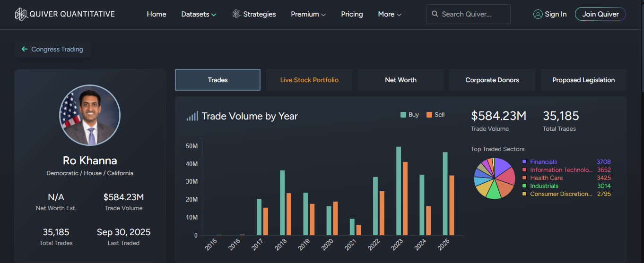Click the Sign In user icon
This screenshot has height=263, width=644.
[x=538, y=14]
